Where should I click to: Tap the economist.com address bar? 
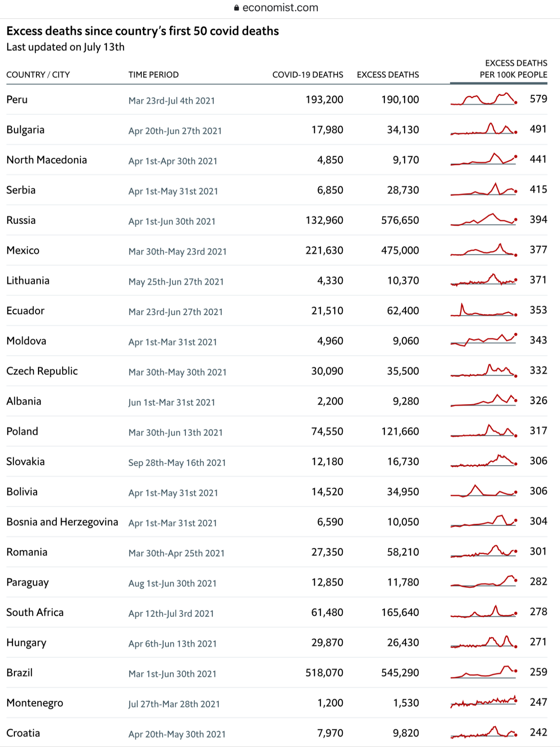(276, 8)
